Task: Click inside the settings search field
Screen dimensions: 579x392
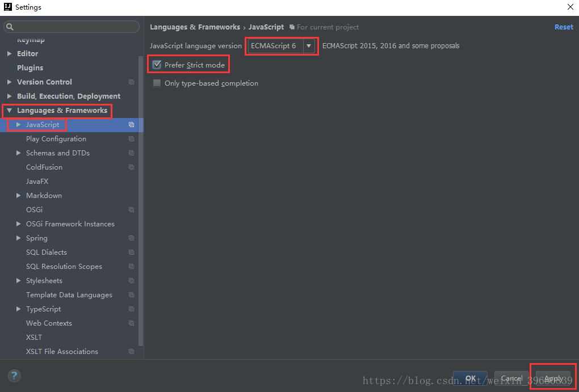Action: click(x=72, y=27)
